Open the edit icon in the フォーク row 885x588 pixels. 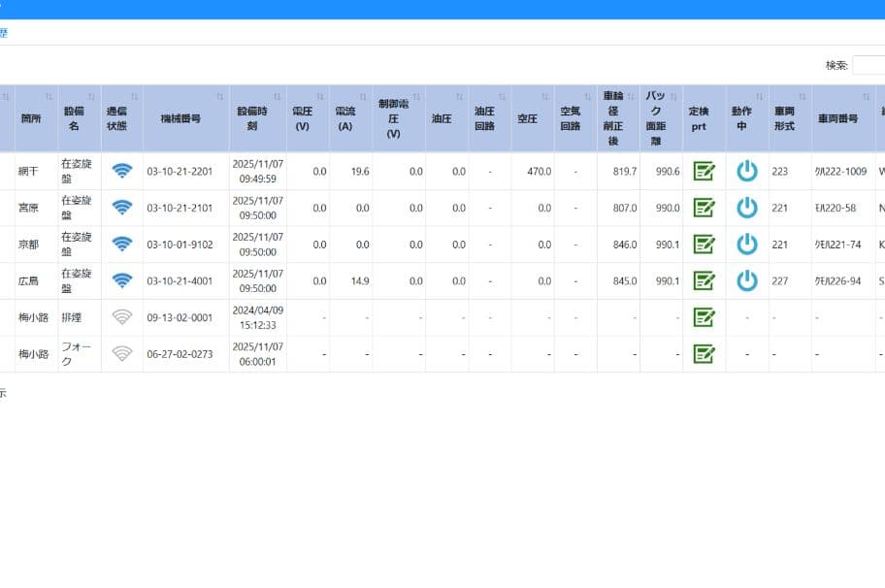pyautogui.click(x=704, y=354)
